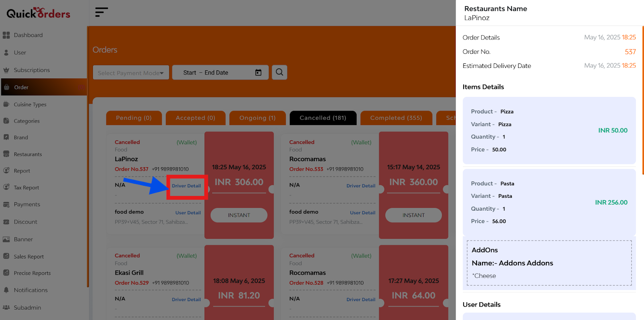Click the Categories icon in sidebar
The width and height of the screenshot is (644, 320).
click(x=6, y=121)
